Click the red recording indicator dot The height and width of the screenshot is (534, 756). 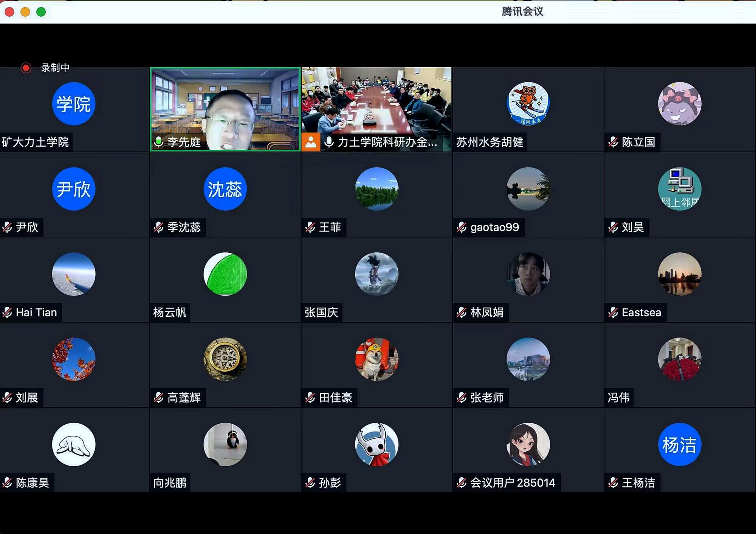point(26,68)
